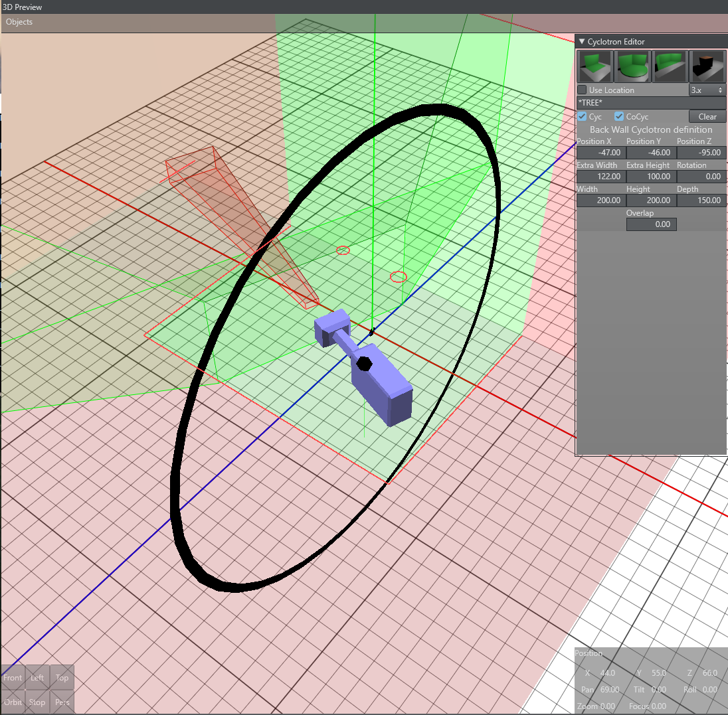Enable the Use Location checkbox

tap(583, 90)
